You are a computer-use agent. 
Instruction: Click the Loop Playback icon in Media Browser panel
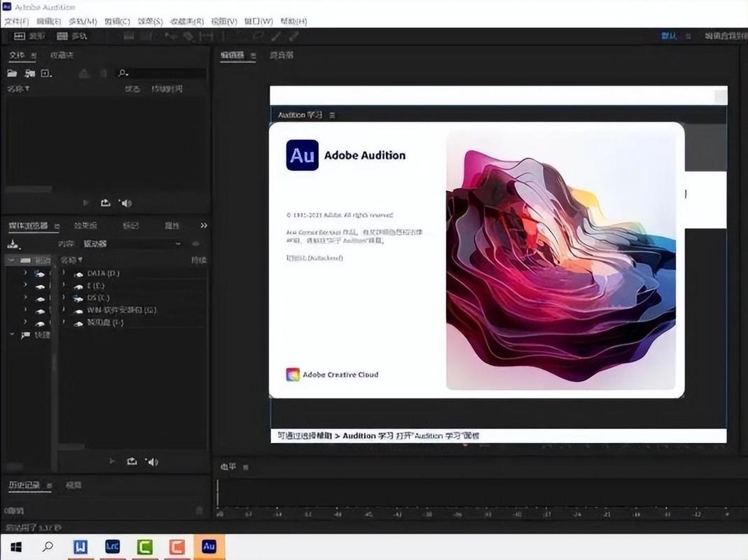132,461
